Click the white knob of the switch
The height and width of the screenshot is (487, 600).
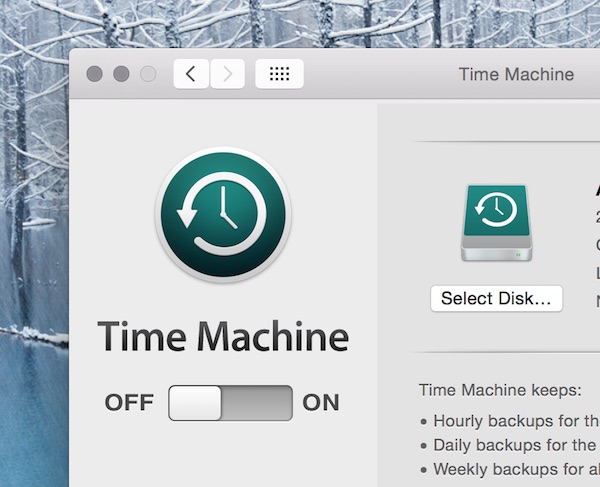196,403
